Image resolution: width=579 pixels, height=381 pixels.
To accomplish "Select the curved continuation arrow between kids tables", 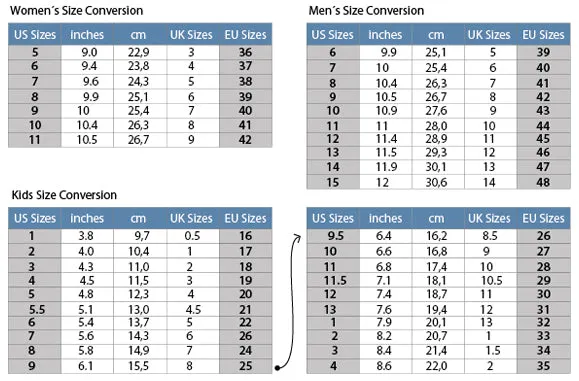I will 288,301.
